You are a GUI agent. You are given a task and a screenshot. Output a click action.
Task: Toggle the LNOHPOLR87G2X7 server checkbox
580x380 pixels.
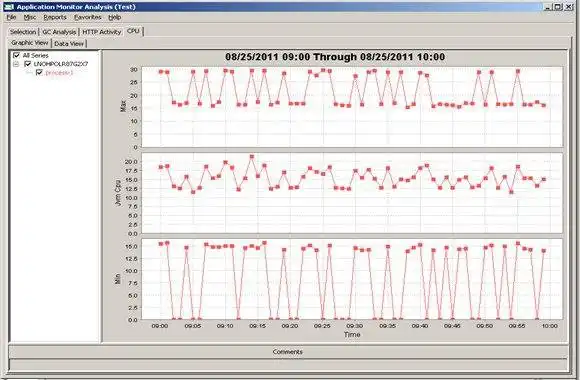click(27, 64)
